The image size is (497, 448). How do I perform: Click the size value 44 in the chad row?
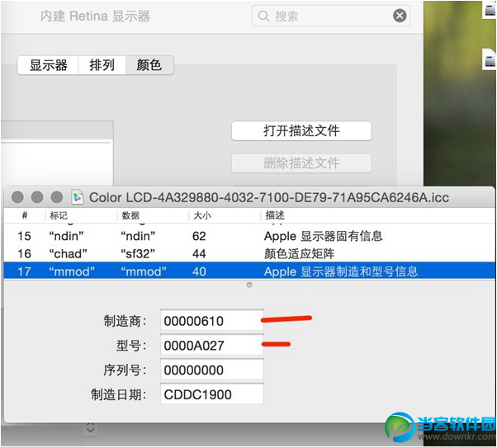tap(199, 254)
